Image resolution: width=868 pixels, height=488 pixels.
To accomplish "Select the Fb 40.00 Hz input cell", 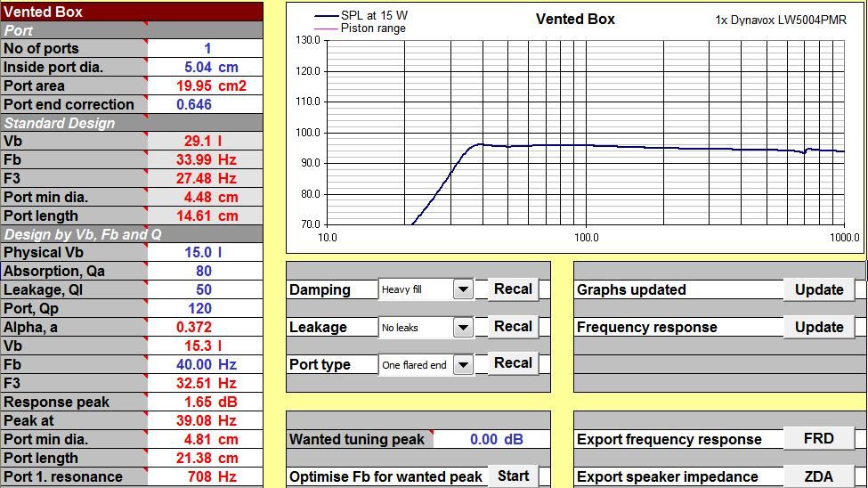I will (x=207, y=365).
